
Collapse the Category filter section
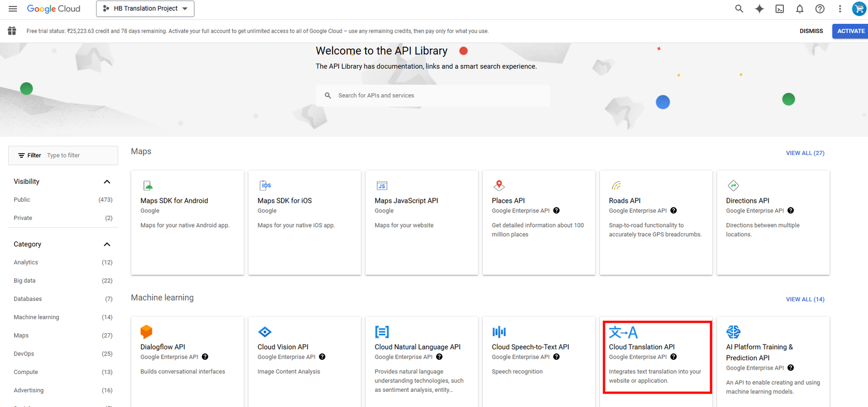(x=107, y=244)
